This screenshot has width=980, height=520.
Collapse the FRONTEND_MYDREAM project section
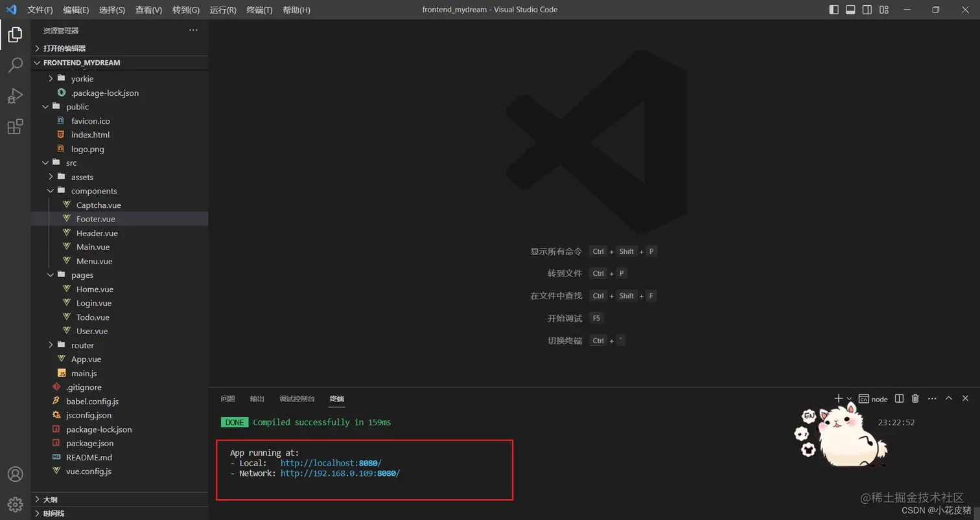[x=120, y=63]
